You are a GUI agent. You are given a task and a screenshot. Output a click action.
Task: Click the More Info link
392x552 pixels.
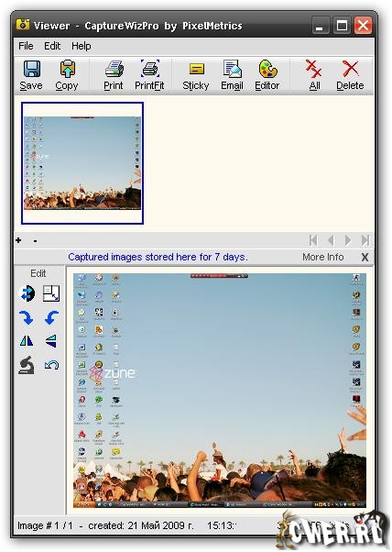point(322,258)
